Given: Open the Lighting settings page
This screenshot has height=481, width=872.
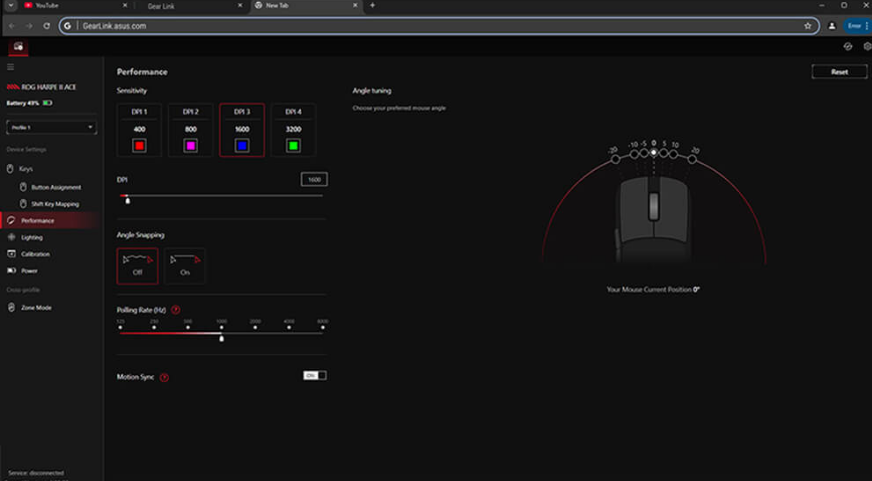Looking at the screenshot, I should (x=32, y=237).
